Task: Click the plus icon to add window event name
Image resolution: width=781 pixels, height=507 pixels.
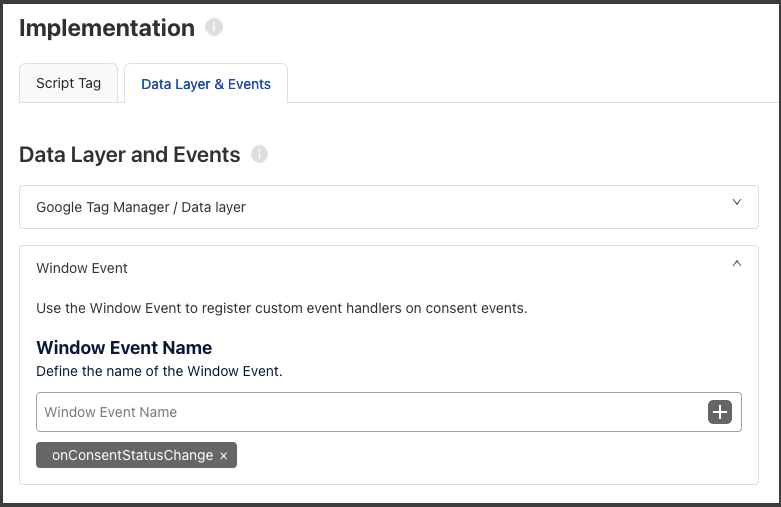Action: tap(720, 412)
